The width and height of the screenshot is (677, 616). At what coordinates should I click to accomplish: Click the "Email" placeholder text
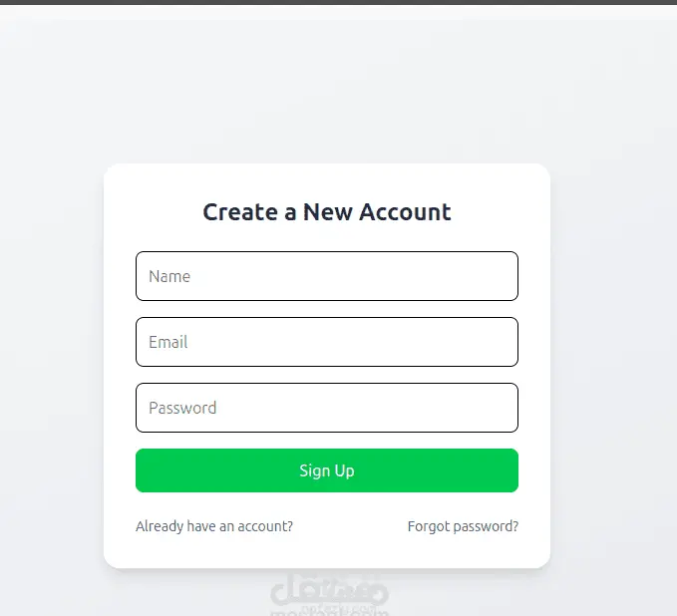pos(168,342)
